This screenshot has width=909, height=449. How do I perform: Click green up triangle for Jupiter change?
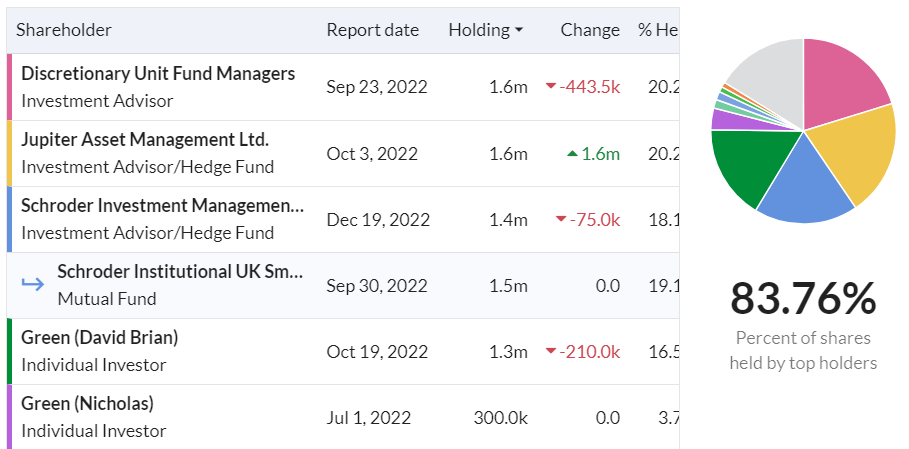572,153
